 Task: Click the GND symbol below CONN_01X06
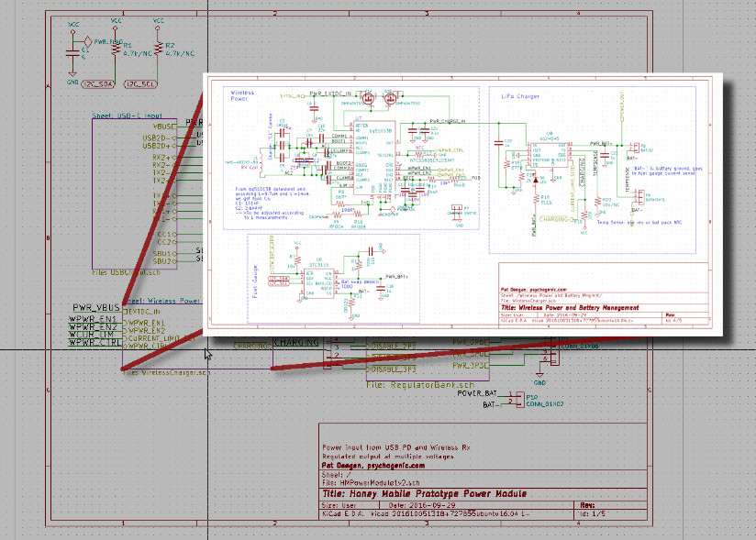pyautogui.click(x=539, y=377)
